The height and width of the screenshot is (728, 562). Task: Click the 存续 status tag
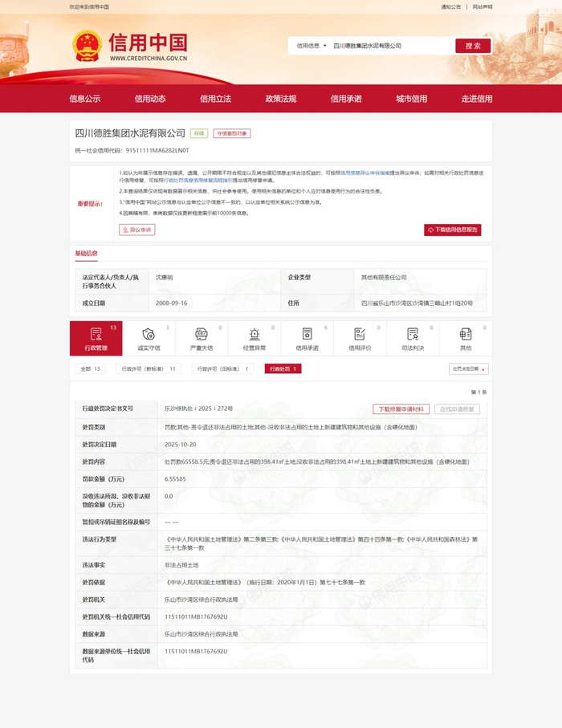(x=199, y=133)
